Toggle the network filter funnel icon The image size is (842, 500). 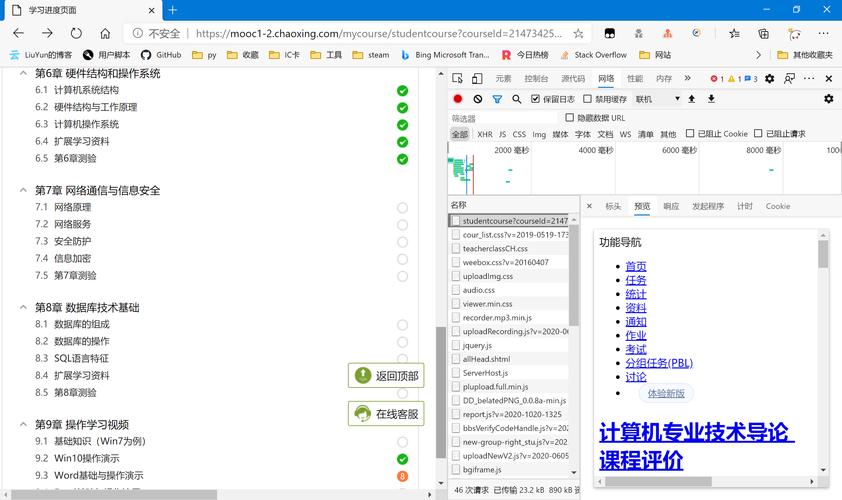click(497, 99)
